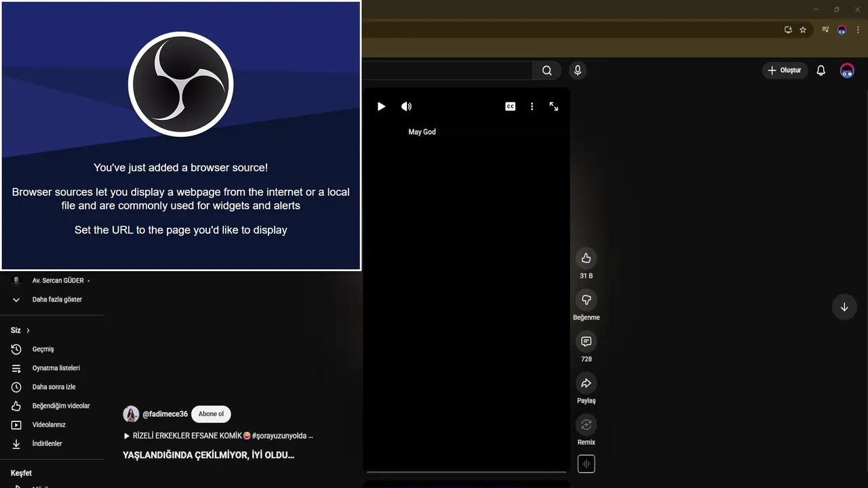This screenshot has width=868, height=488.
Task: Open the Remix option
Action: pyautogui.click(x=587, y=424)
